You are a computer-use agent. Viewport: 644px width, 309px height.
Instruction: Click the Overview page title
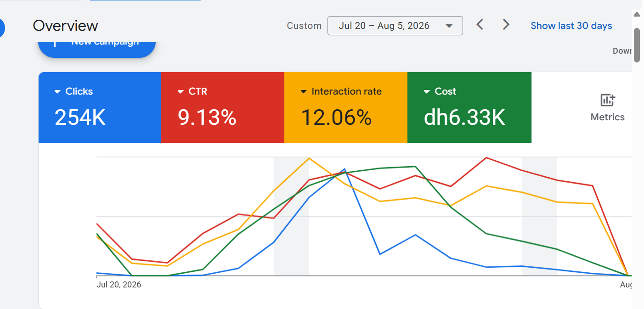point(65,26)
